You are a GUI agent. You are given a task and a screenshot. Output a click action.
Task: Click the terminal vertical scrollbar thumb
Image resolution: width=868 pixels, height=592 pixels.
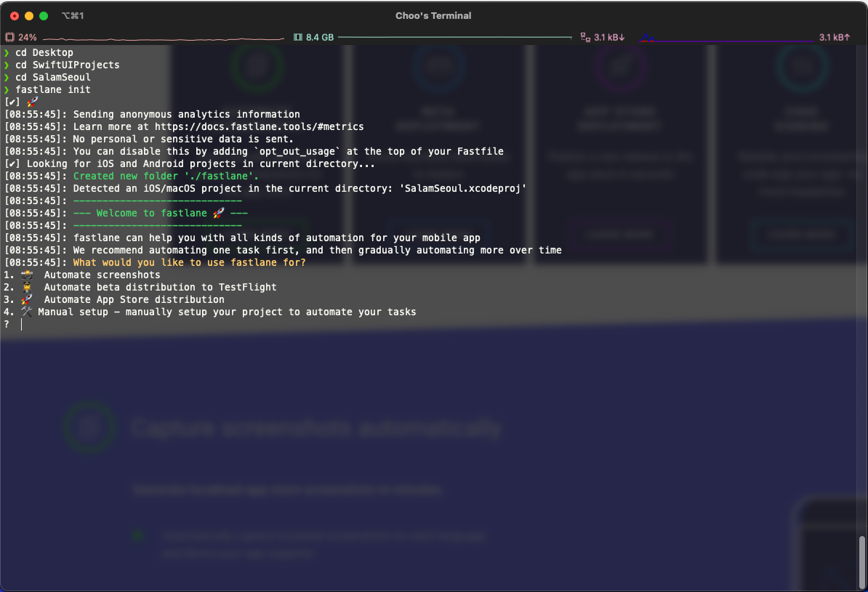click(x=862, y=563)
